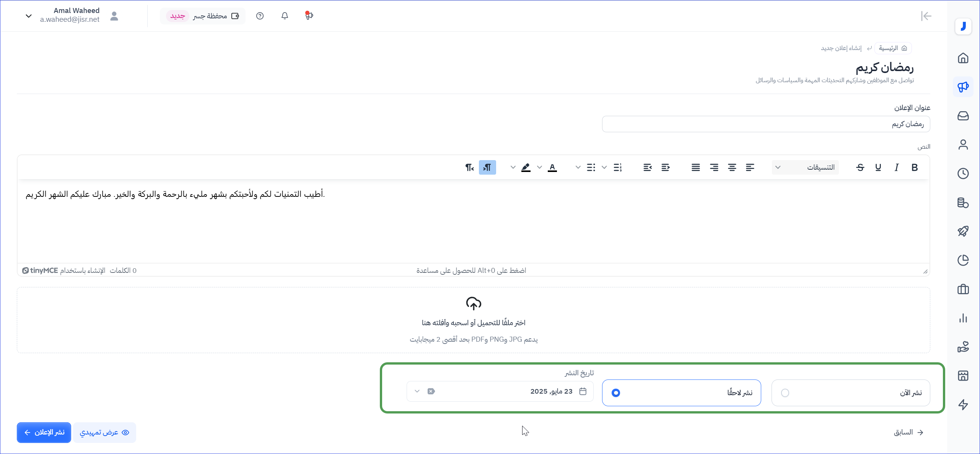Open the notifications bell
This screenshot has width=980, height=454.
pyautogui.click(x=285, y=16)
